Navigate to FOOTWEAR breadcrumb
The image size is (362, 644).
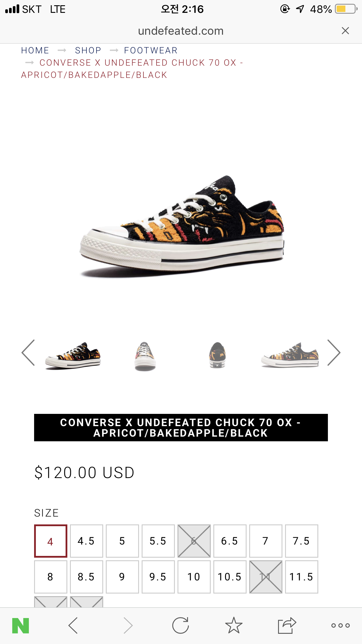point(151,50)
